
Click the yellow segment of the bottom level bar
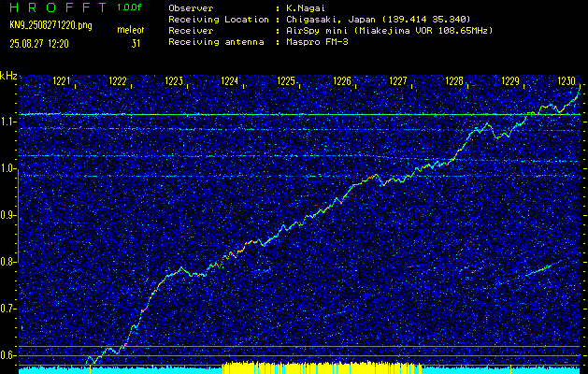322,367
